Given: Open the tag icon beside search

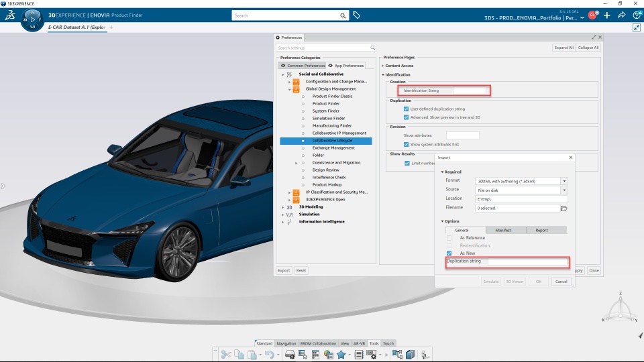Looking at the screenshot, I should click(x=356, y=15).
